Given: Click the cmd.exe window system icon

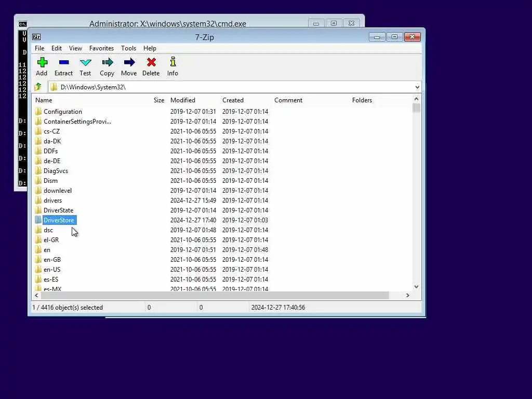Looking at the screenshot, I should [23, 24].
